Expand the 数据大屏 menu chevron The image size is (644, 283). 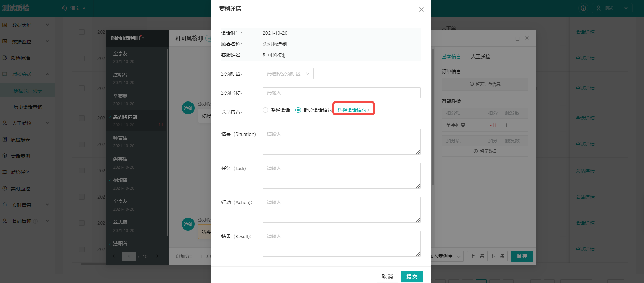[47, 25]
